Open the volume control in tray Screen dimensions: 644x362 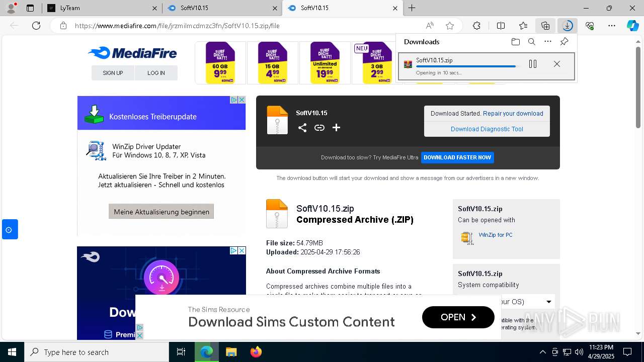pyautogui.click(x=579, y=352)
